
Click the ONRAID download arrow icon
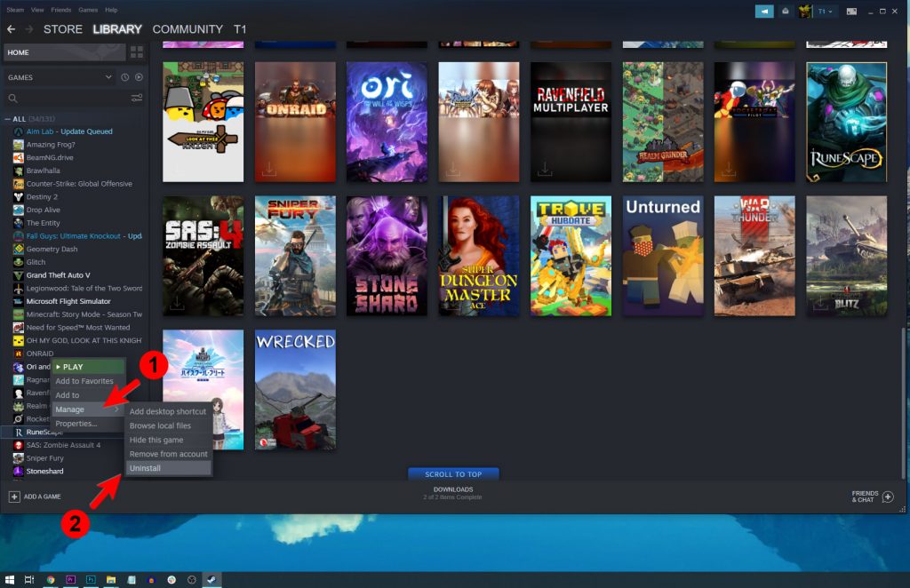[x=268, y=170]
